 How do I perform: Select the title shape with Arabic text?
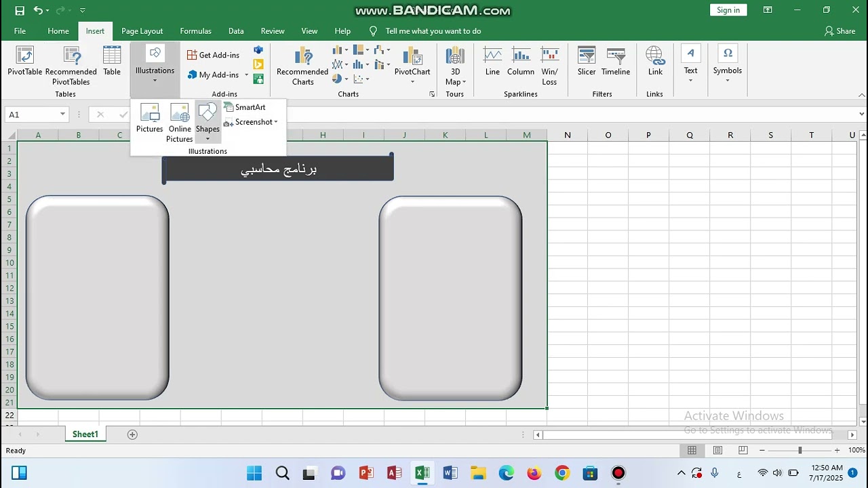click(x=278, y=169)
